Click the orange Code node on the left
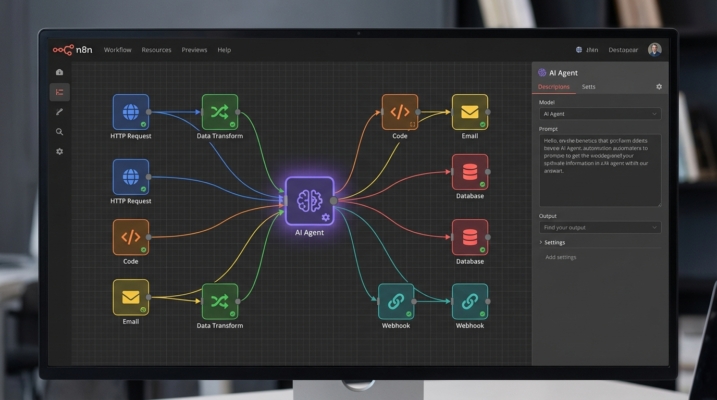Viewport: 717px width, 400px height. [x=130, y=237]
